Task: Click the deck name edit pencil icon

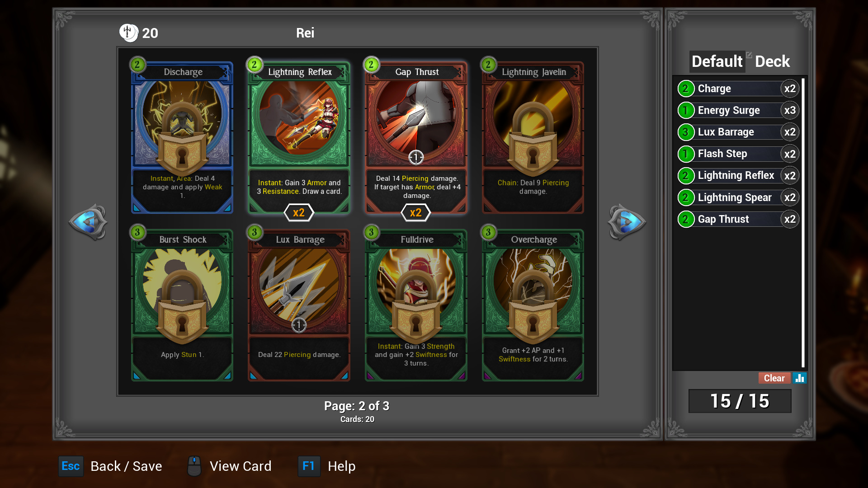Action: (x=749, y=55)
